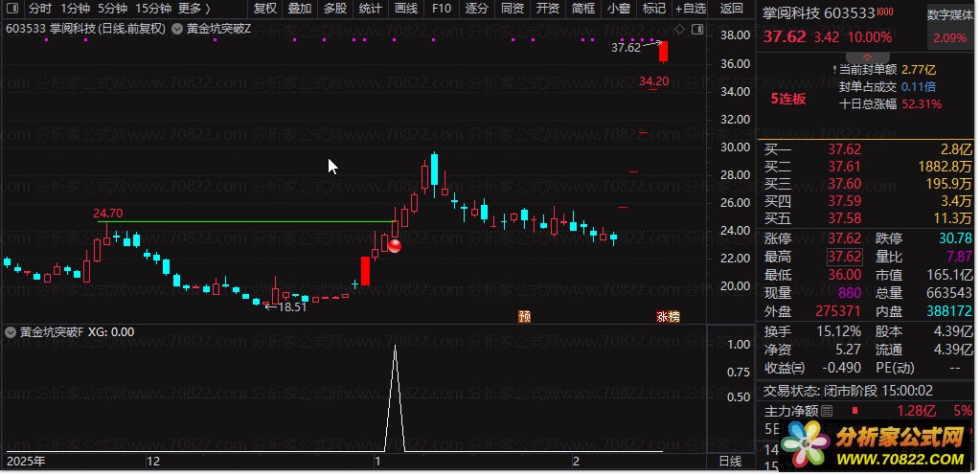
Task: Click the 返回 back button
Action: tap(731, 8)
